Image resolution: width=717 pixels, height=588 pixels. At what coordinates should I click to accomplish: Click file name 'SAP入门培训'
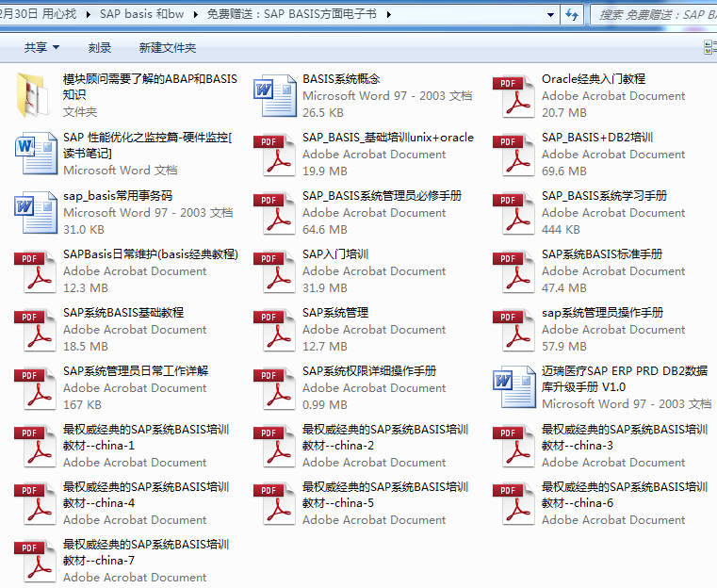[x=335, y=254]
